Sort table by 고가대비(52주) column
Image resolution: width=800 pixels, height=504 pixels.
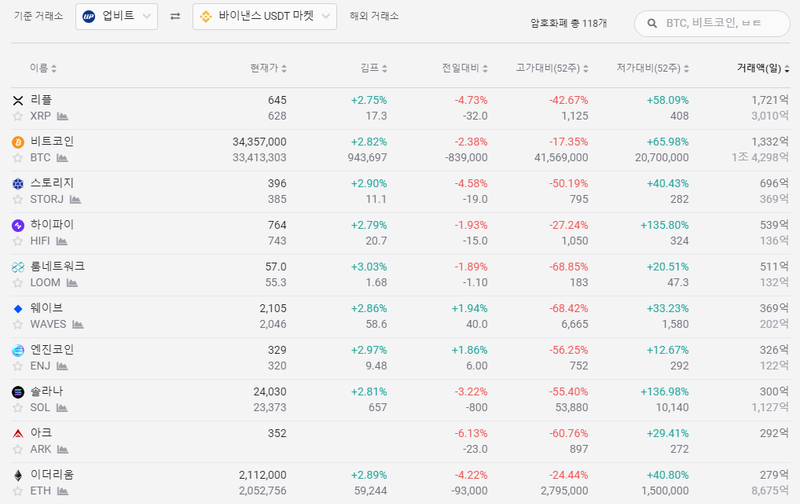(x=552, y=68)
